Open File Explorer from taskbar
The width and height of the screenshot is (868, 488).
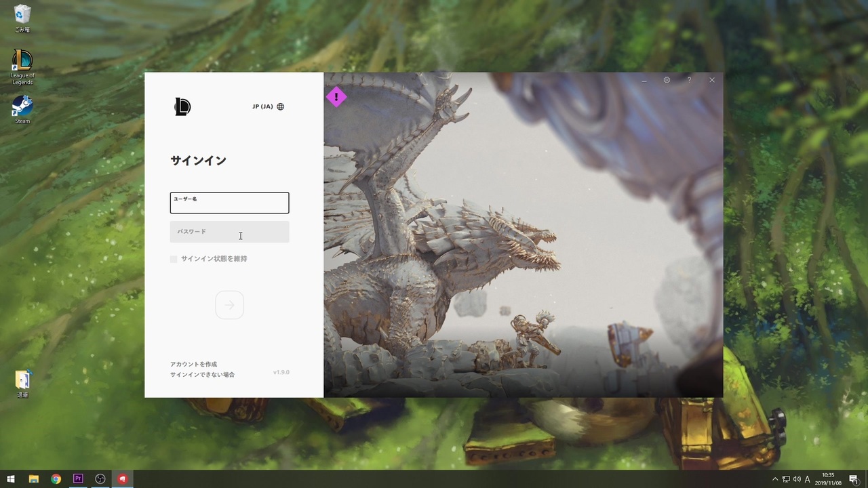click(x=33, y=479)
